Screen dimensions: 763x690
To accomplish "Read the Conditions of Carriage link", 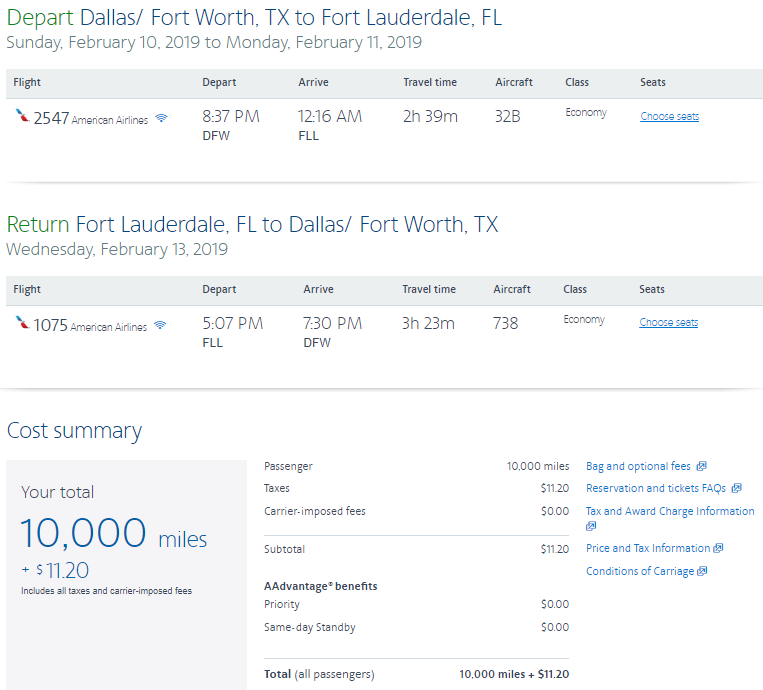I will [639, 571].
